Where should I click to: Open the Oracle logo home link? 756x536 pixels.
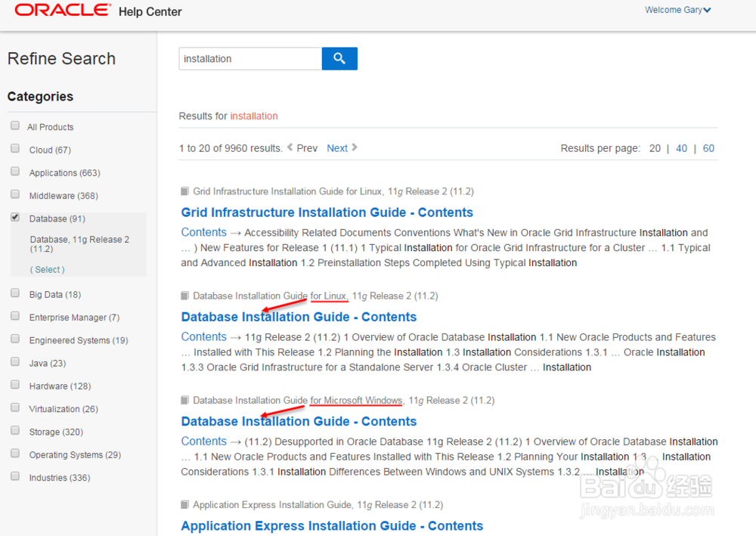[x=63, y=10]
